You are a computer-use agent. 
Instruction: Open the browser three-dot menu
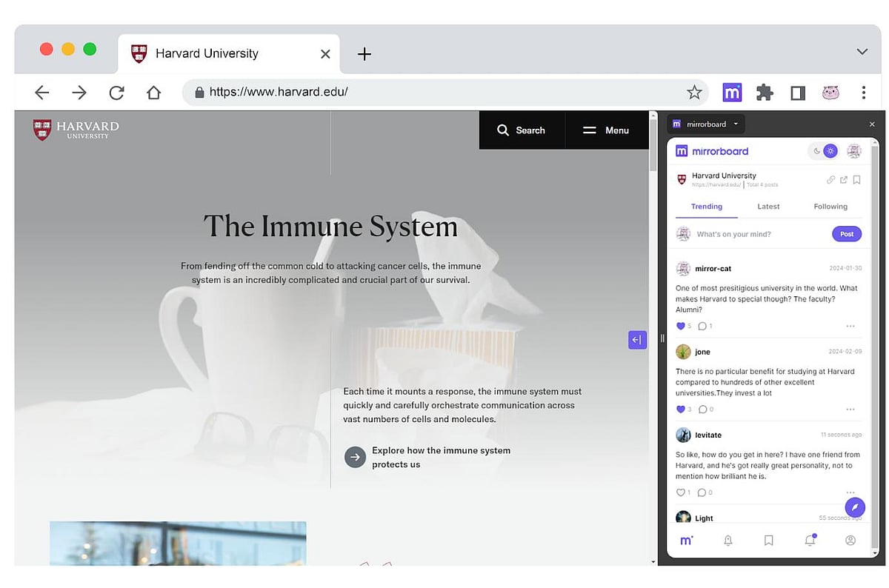click(864, 93)
